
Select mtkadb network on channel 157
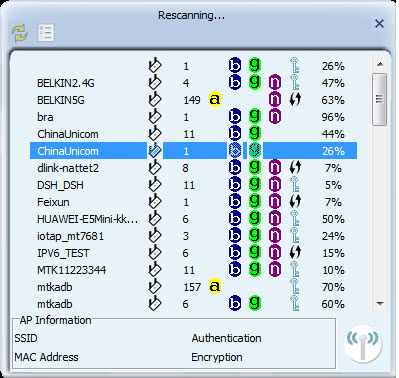coord(193,287)
